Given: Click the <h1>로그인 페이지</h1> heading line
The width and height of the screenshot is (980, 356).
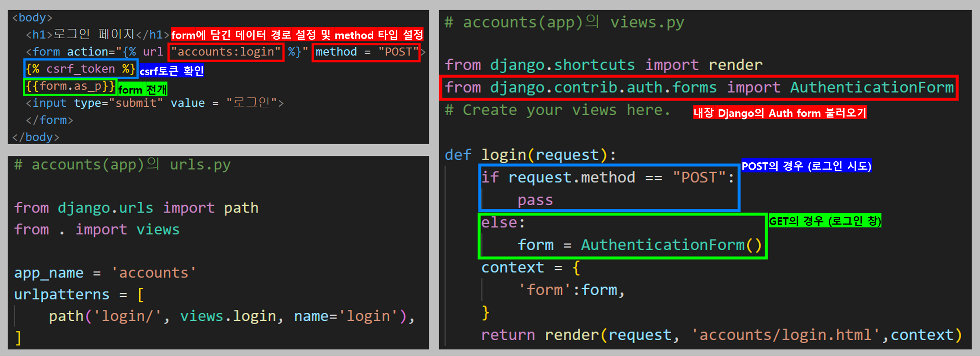Looking at the screenshot, I should pyautogui.click(x=97, y=34).
